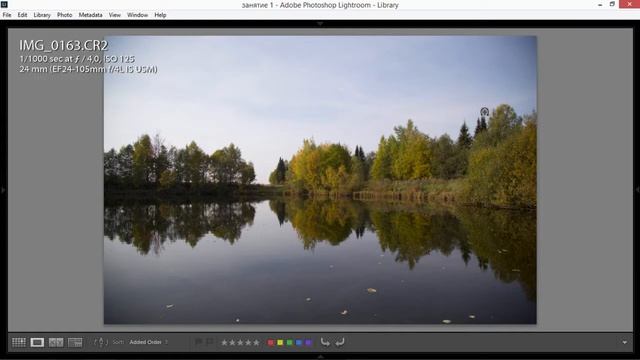Minimize the Lightroom window

[600, 4]
